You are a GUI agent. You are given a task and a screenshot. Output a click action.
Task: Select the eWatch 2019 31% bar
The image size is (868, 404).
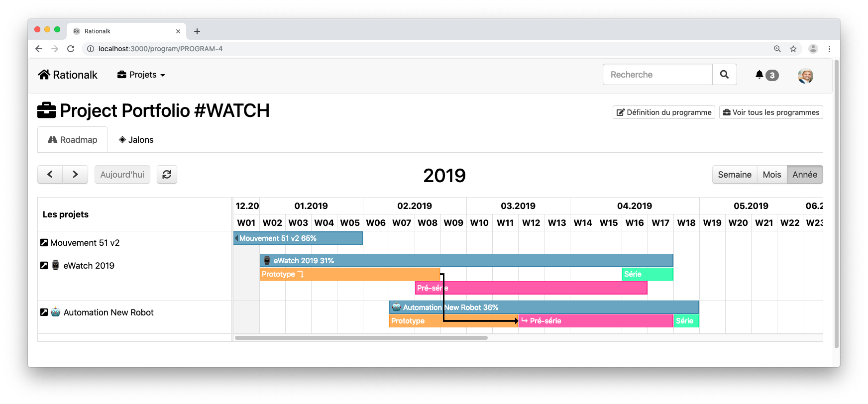[x=466, y=260]
